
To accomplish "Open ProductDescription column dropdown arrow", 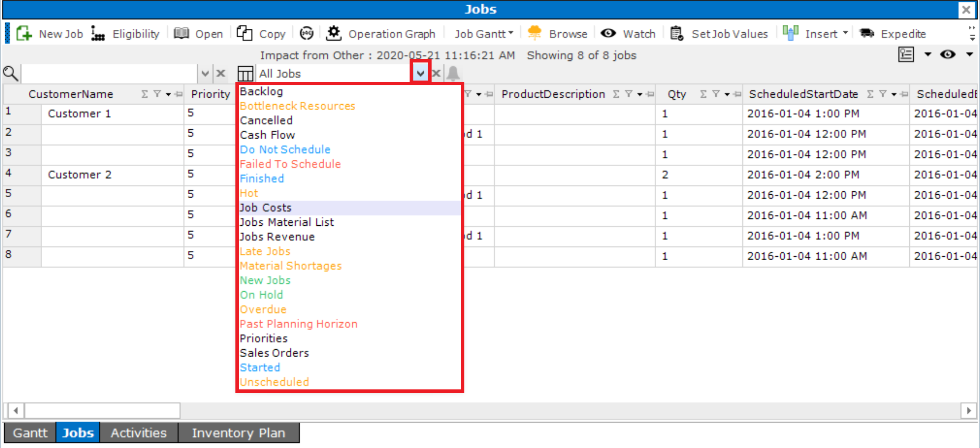I will pyautogui.click(x=640, y=94).
